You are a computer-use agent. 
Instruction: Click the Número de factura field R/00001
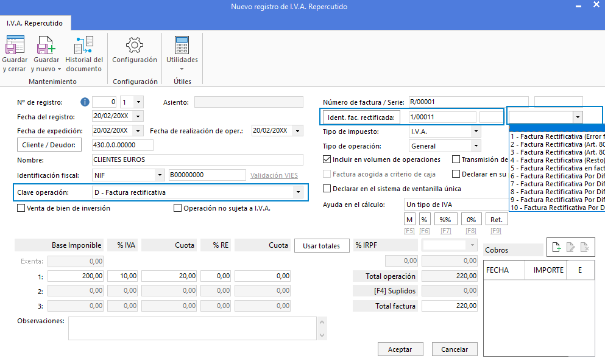tap(469, 102)
